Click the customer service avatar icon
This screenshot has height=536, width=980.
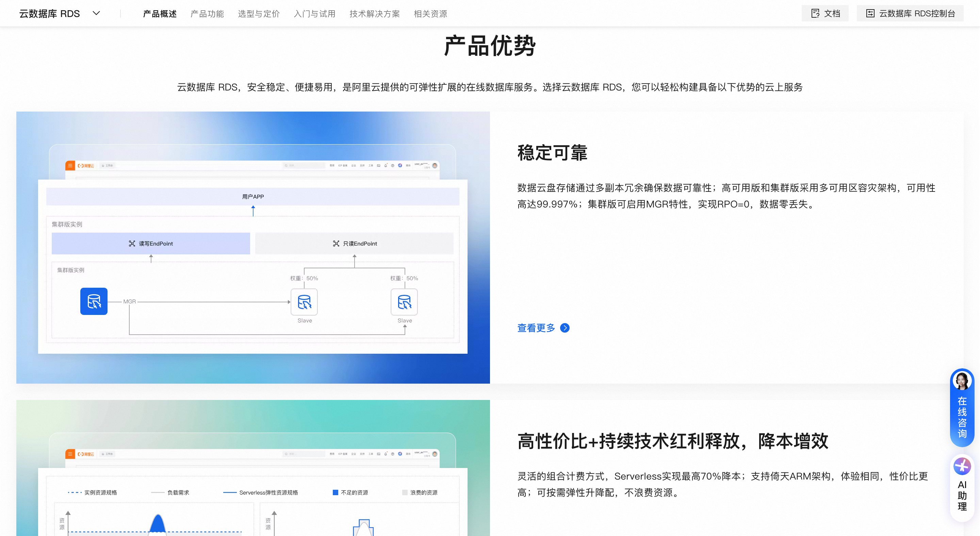click(962, 381)
